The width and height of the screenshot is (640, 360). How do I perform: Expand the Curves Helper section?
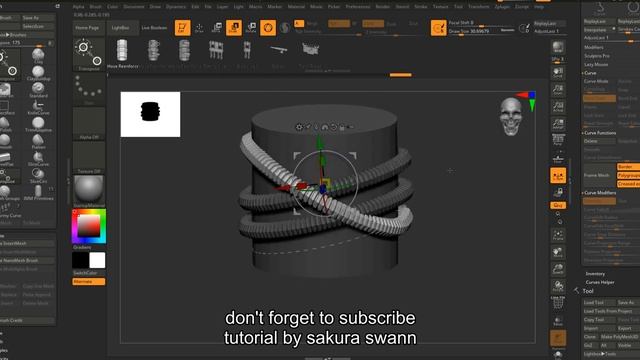point(600,282)
